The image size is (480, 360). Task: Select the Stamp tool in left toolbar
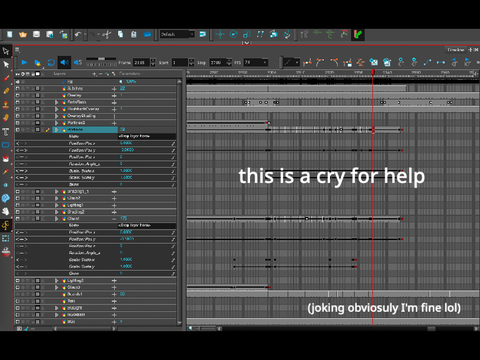[6, 105]
